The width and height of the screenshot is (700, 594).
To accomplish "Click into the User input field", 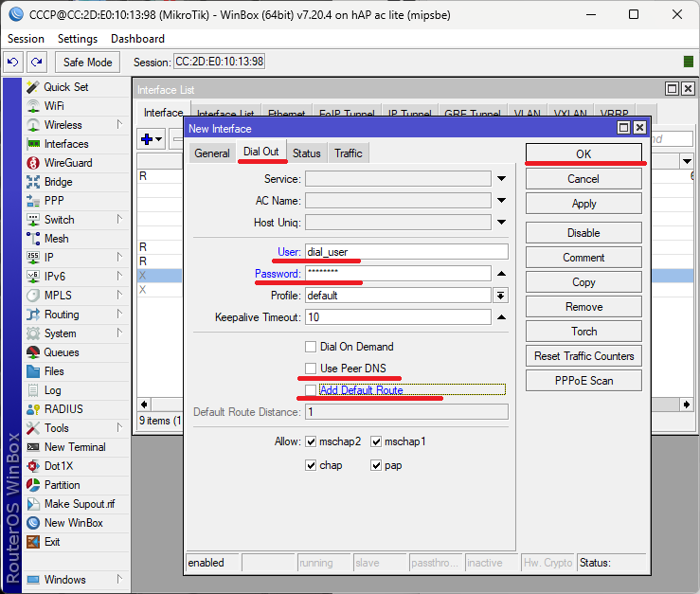I will [x=405, y=252].
